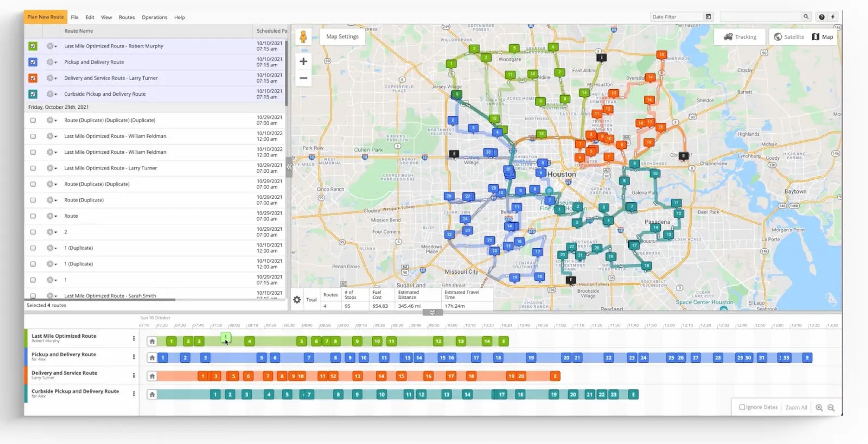
Task: Click Zoom All in timeline
Action: pyautogui.click(x=796, y=408)
